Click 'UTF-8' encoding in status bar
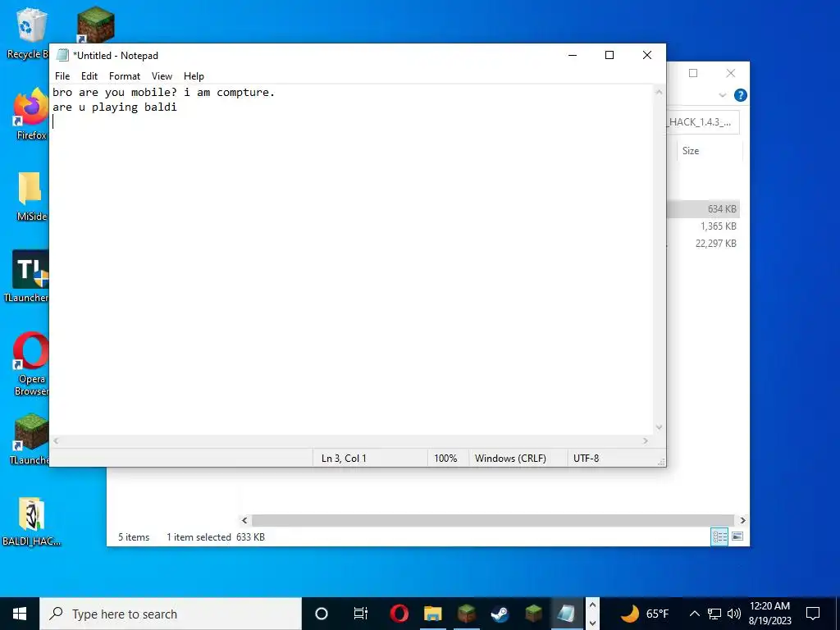 586,458
